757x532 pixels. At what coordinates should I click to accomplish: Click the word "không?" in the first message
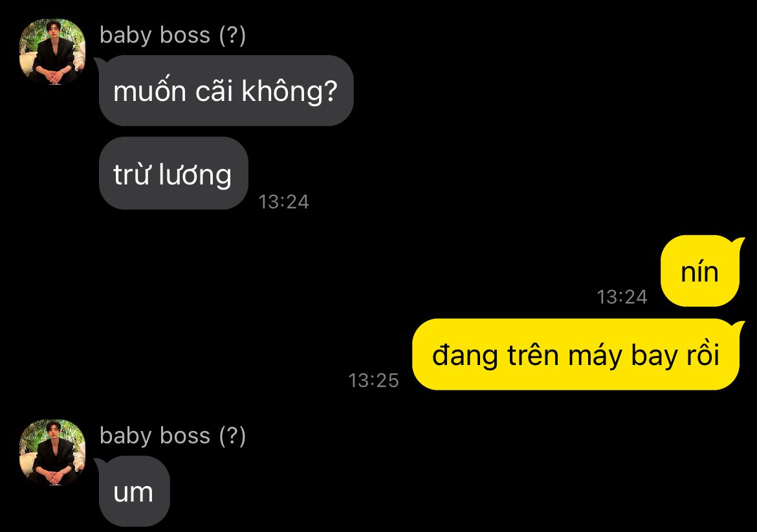(x=289, y=91)
